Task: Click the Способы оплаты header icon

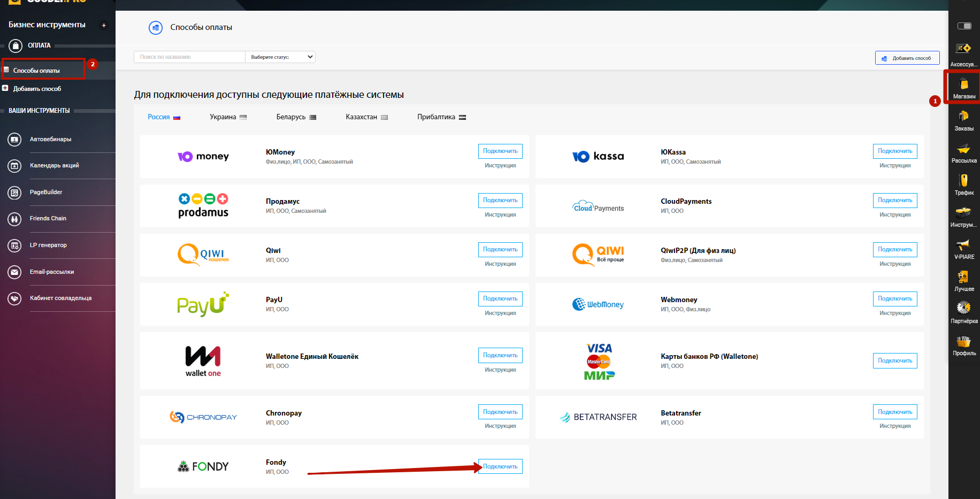Action: point(156,27)
